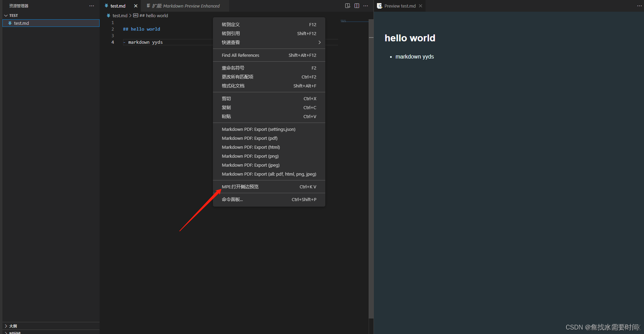644x334 pixels.
Task: Choose Find All References menu entry
Action: point(269,55)
